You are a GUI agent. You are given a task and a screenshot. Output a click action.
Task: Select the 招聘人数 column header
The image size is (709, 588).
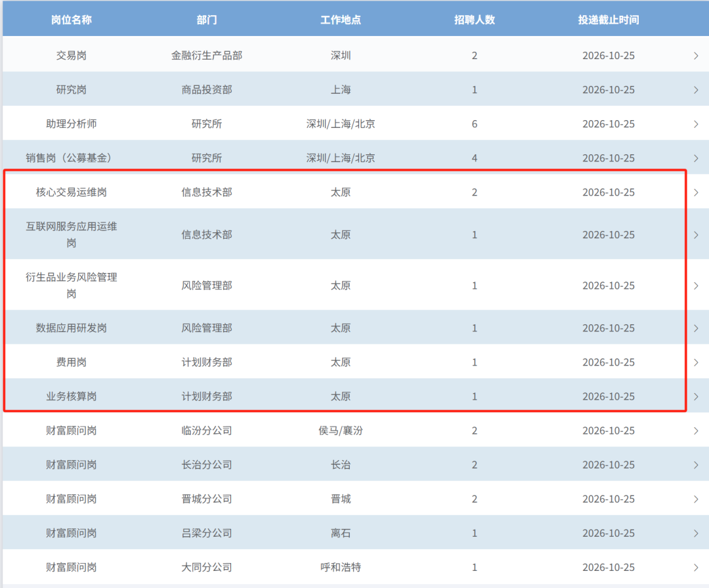tap(475, 20)
